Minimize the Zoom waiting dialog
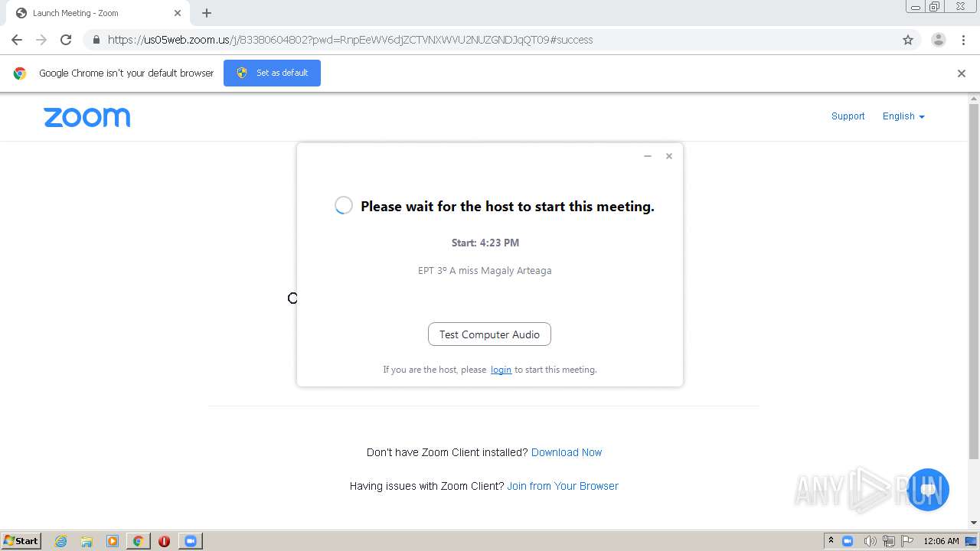Image resolution: width=980 pixels, height=551 pixels. tap(648, 156)
